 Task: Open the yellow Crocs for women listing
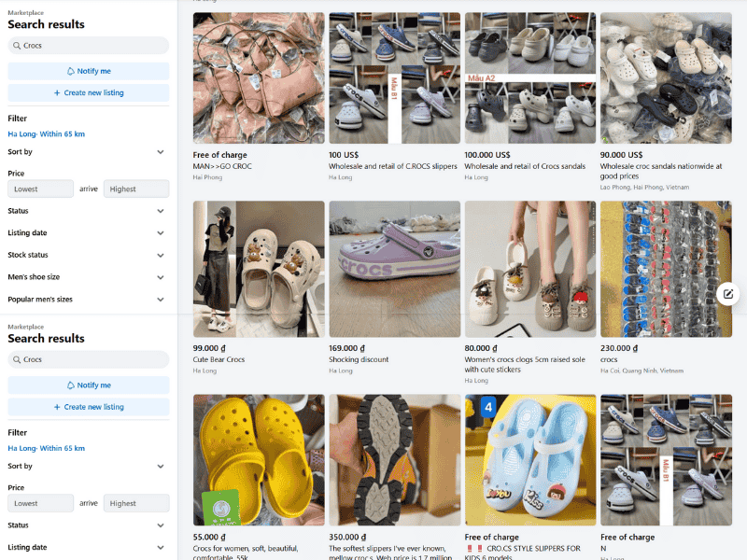[259, 460]
